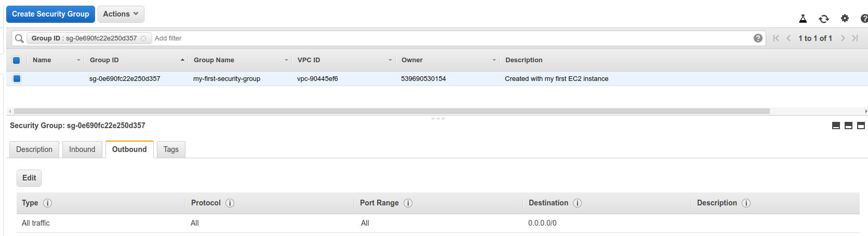Expand the Group Name column dropdown arrow
This screenshot has height=236, width=868.
[286, 60]
